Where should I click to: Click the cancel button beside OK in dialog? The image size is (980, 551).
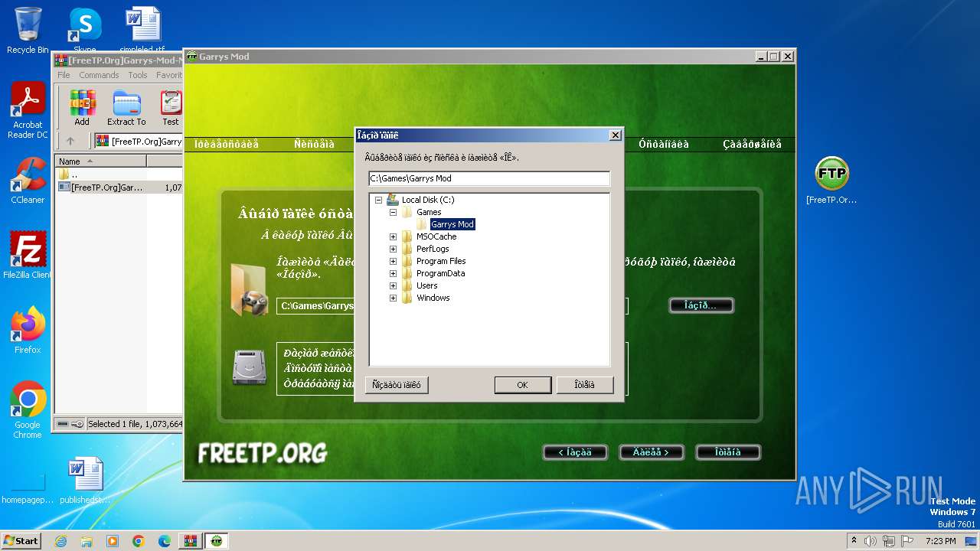click(585, 385)
